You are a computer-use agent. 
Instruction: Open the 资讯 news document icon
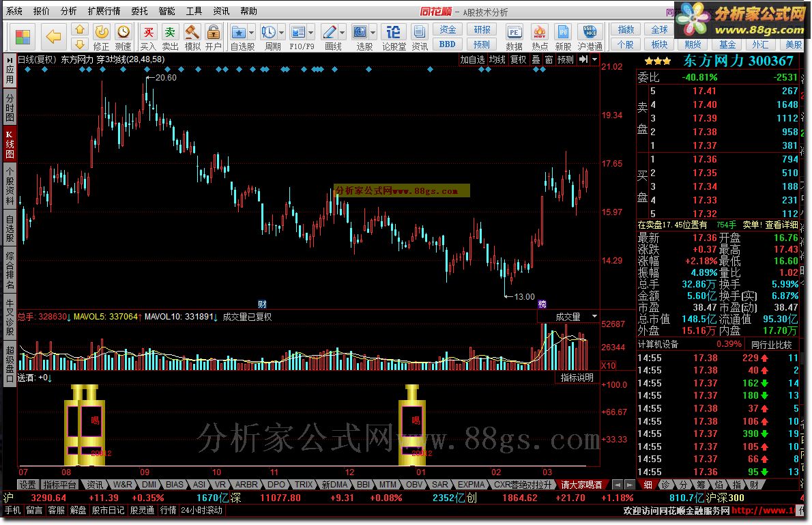click(420, 38)
